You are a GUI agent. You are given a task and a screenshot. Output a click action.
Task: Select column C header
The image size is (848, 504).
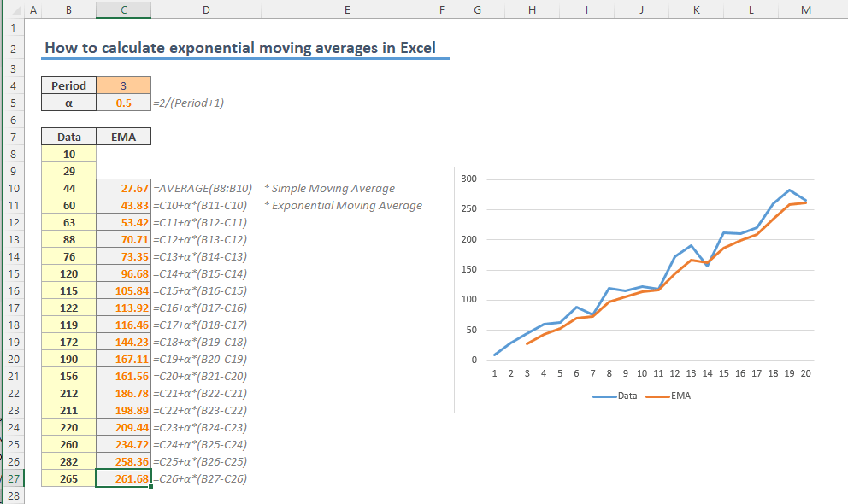pyautogui.click(x=123, y=9)
